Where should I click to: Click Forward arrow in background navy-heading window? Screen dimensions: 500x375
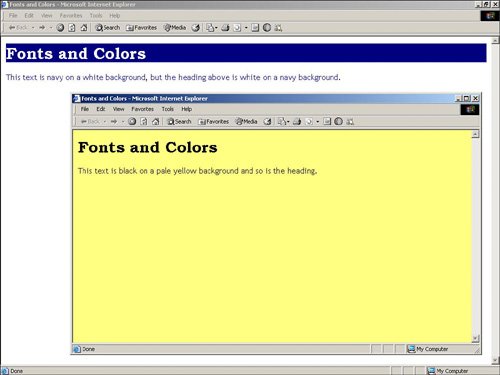click(42, 28)
